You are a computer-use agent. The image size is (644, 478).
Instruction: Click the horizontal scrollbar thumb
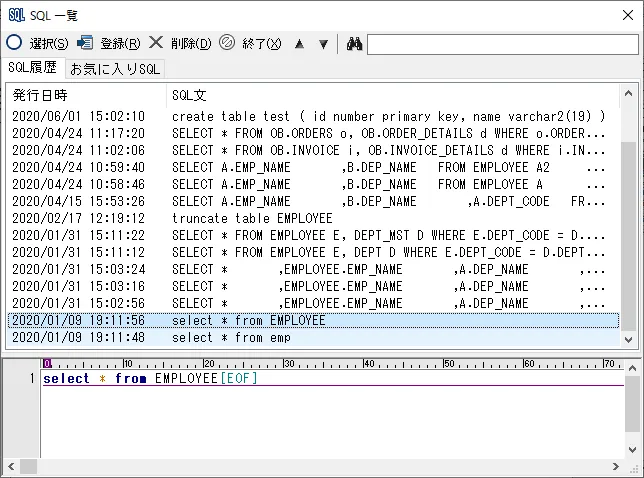point(28,467)
